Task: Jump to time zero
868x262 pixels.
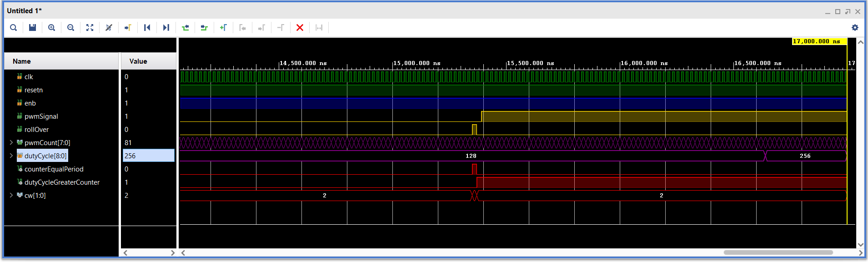Action: pyautogui.click(x=147, y=28)
